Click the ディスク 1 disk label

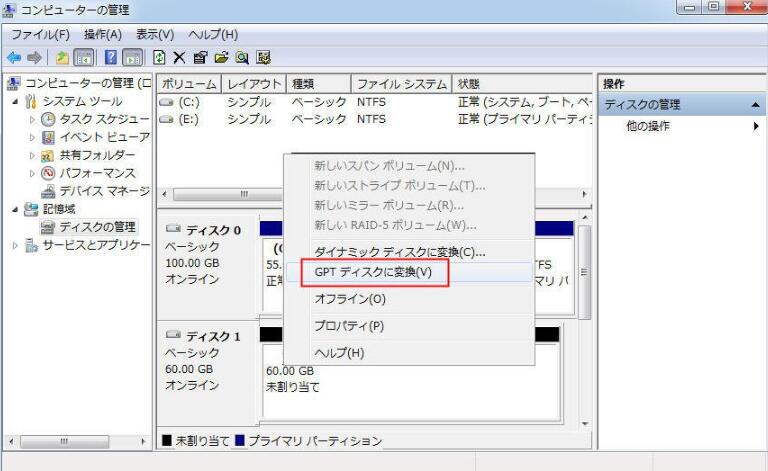(213, 336)
